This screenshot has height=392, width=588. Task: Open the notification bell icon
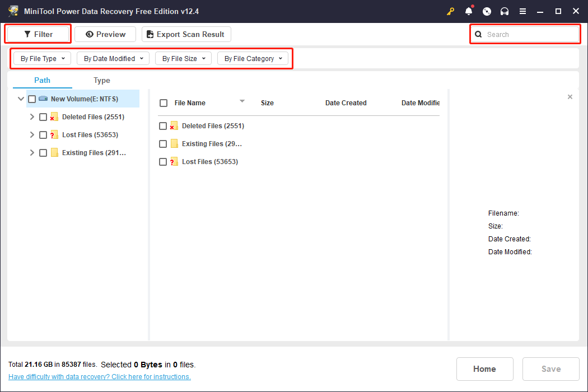469,11
